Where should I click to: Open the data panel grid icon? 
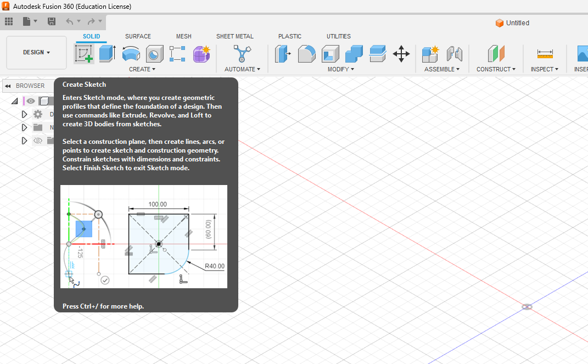coord(9,21)
